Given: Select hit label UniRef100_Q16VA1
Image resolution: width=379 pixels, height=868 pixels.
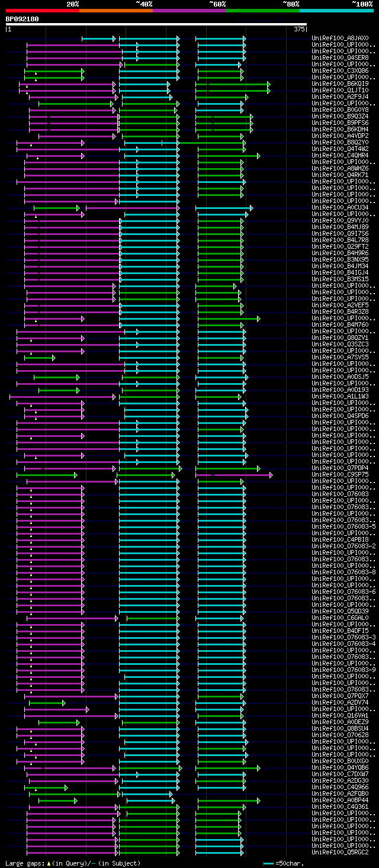Looking at the screenshot, I should coord(341,716).
